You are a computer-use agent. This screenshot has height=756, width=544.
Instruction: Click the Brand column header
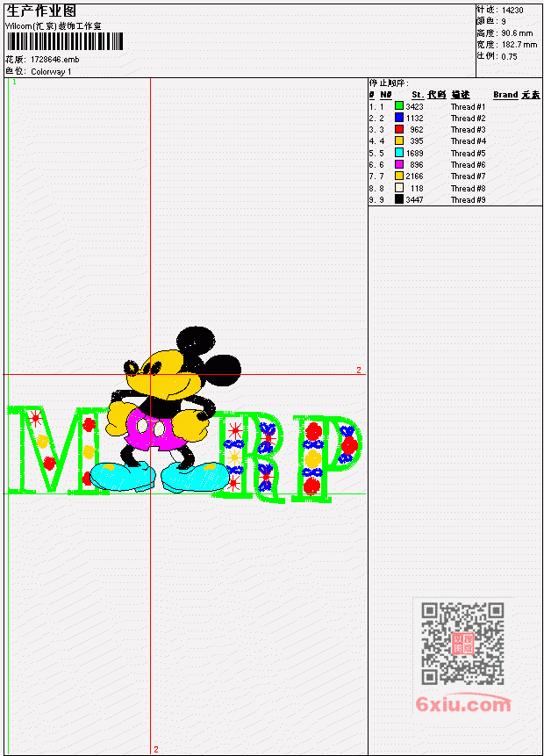(505, 95)
